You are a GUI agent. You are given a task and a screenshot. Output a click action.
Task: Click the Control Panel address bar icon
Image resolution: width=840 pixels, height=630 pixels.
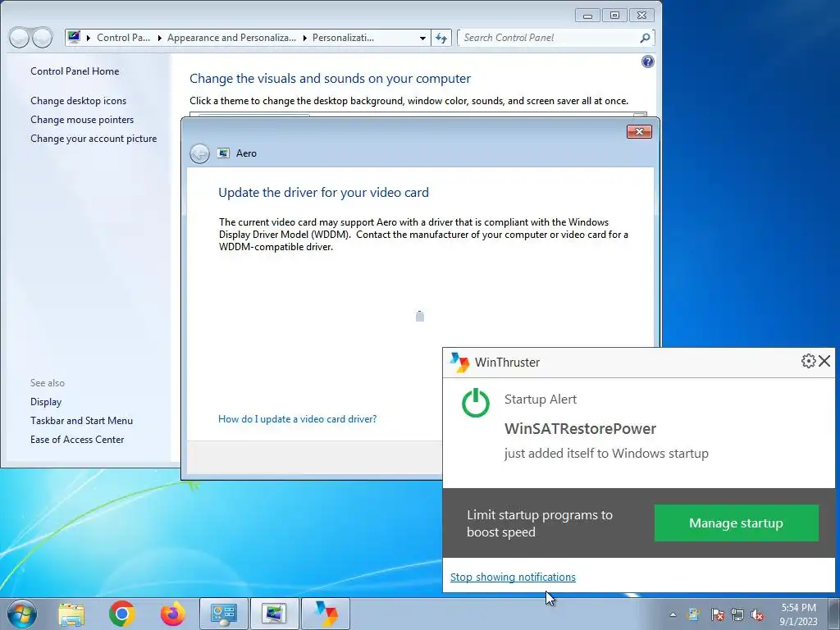coord(74,37)
